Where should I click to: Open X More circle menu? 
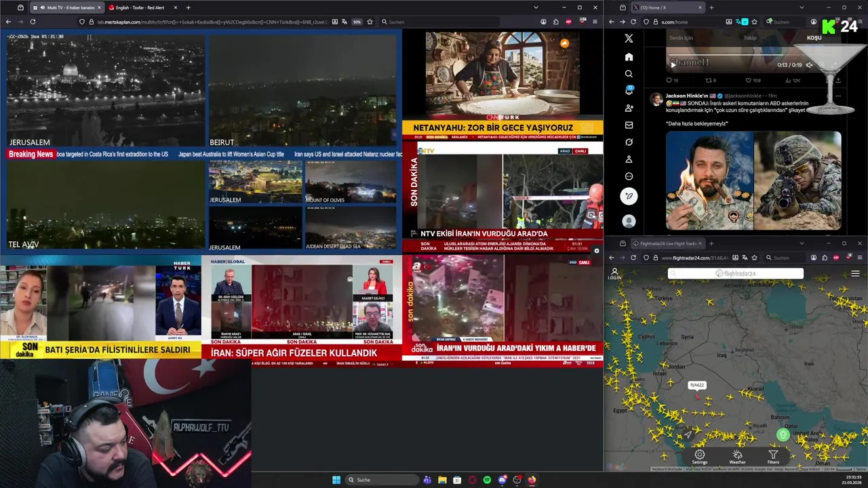pyautogui.click(x=629, y=176)
